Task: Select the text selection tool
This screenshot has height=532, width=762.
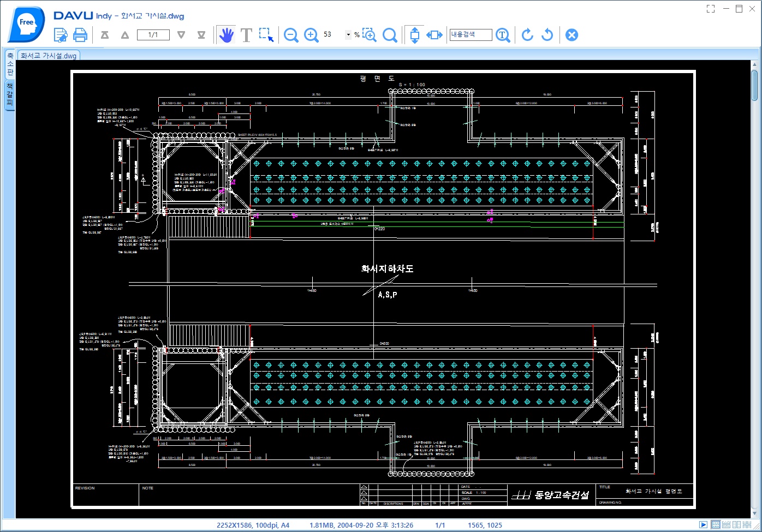Action: pos(246,35)
